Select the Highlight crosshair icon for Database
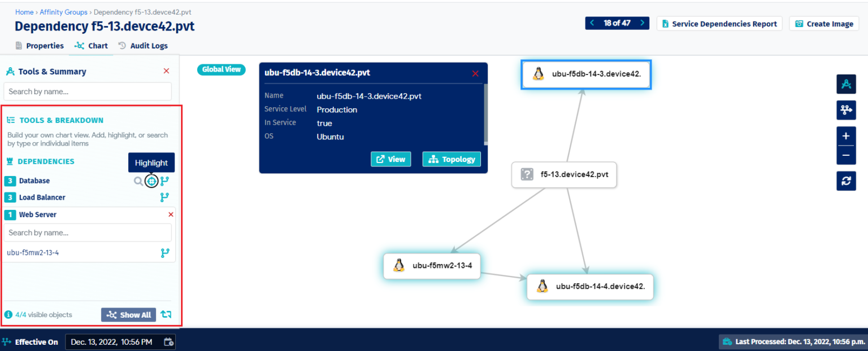The image size is (868, 351). click(x=151, y=181)
